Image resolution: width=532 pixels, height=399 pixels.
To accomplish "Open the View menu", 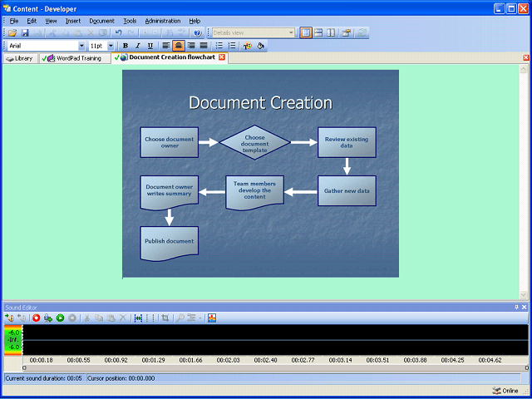I will [x=51, y=21].
